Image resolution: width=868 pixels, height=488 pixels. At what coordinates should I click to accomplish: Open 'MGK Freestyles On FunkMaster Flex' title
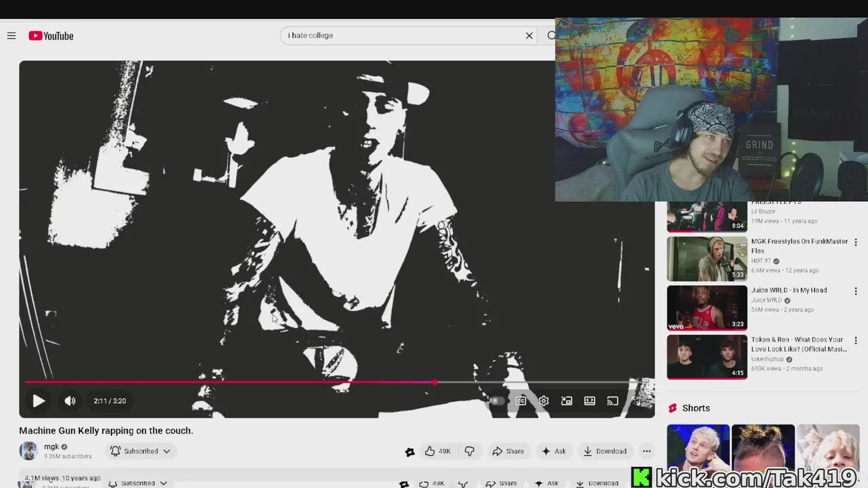[x=800, y=246]
